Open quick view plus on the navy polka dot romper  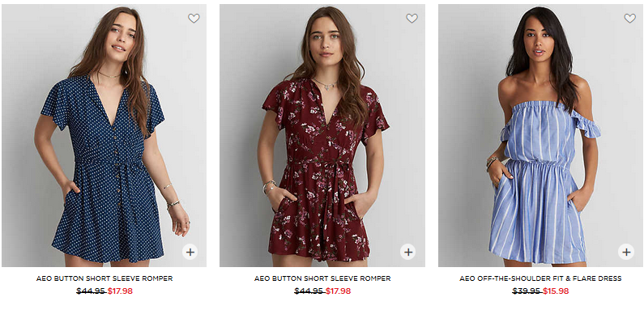(x=190, y=252)
